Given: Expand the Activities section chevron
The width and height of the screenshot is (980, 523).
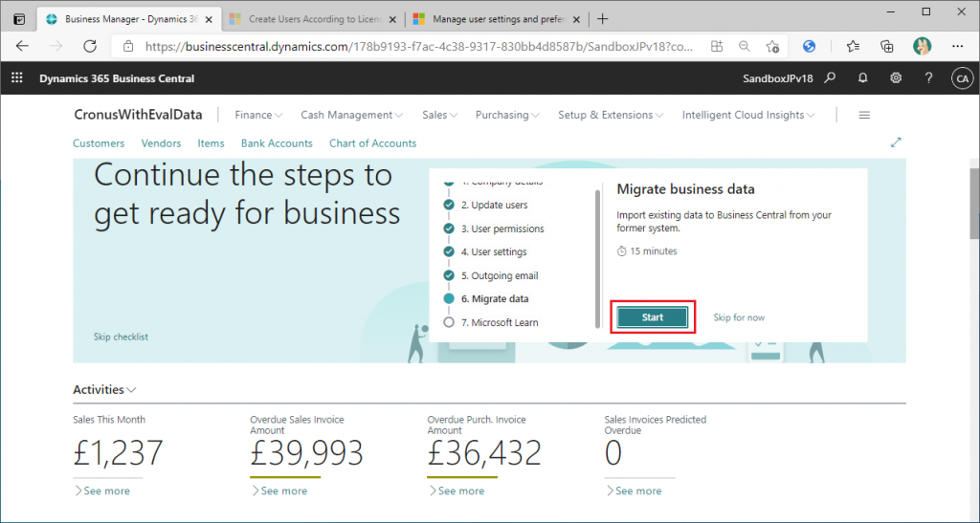Looking at the screenshot, I should pos(131,390).
